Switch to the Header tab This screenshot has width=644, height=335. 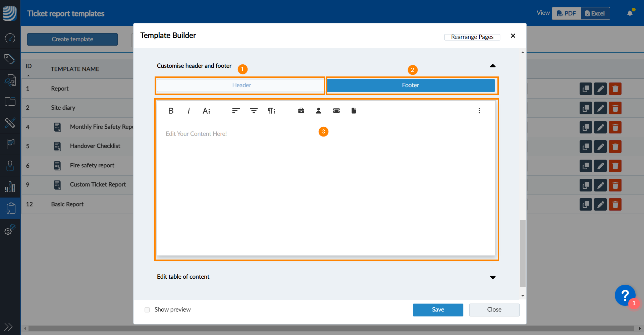(241, 85)
